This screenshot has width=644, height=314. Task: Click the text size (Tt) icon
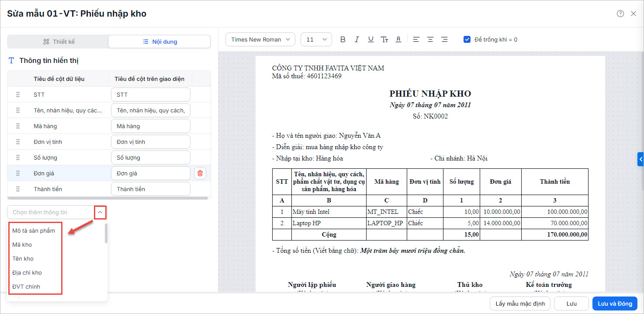point(384,39)
